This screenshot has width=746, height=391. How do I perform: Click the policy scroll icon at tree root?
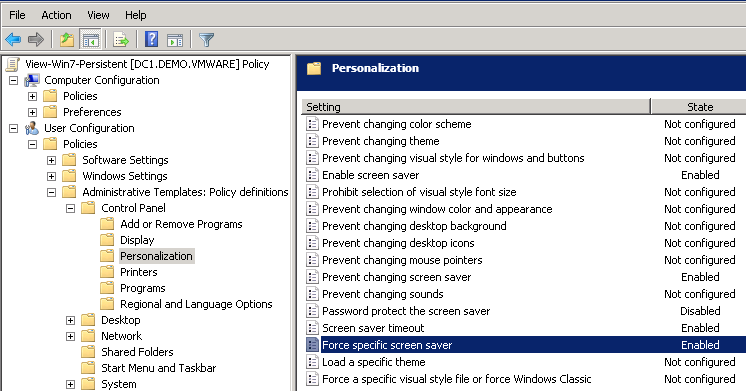[x=13, y=64]
